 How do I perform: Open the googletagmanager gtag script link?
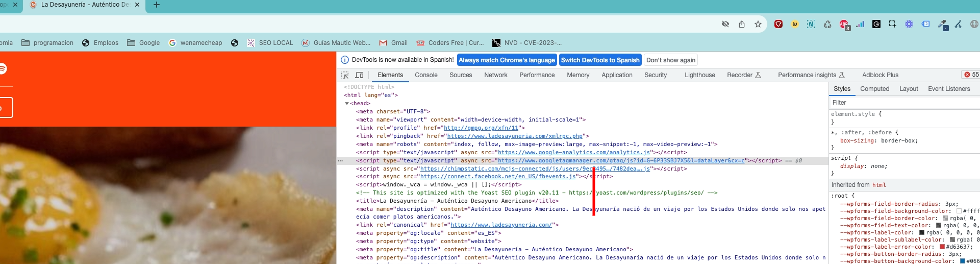(621, 161)
